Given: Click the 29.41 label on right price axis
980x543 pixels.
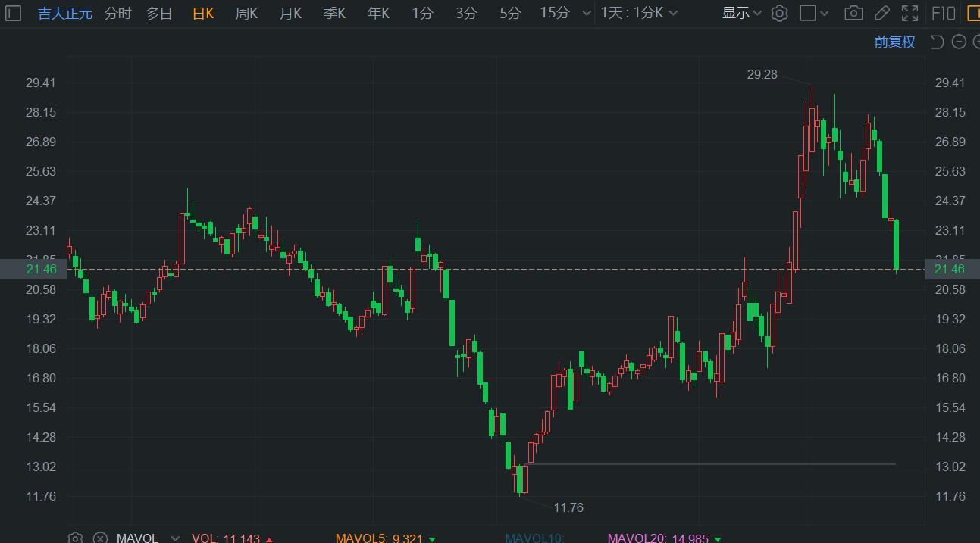Looking at the screenshot, I should [x=950, y=83].
